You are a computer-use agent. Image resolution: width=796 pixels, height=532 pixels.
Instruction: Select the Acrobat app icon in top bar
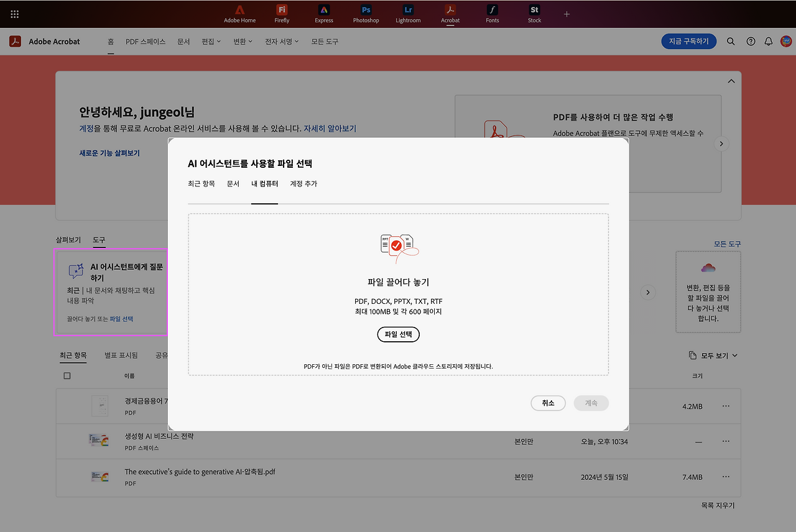(x=450, y=14)
